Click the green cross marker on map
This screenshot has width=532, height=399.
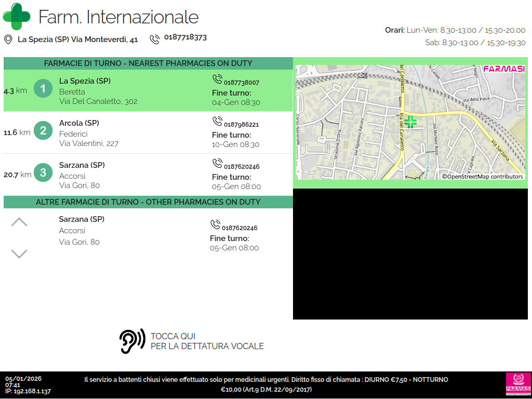410,122
